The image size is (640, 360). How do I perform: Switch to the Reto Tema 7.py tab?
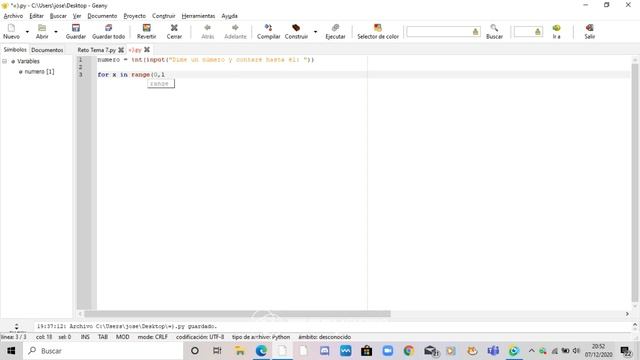pyautogui.click(x=97, y=50)
